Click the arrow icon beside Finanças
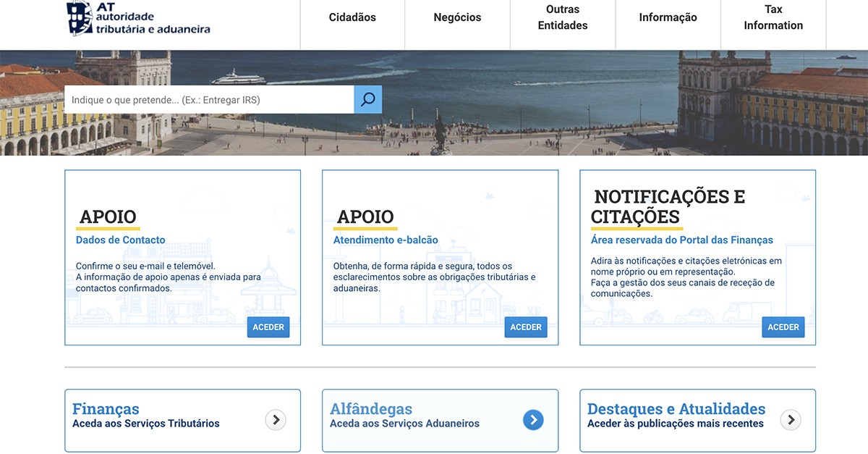Image resolution: width=868 pixels, height=454 pixels. tap(275, 420)
